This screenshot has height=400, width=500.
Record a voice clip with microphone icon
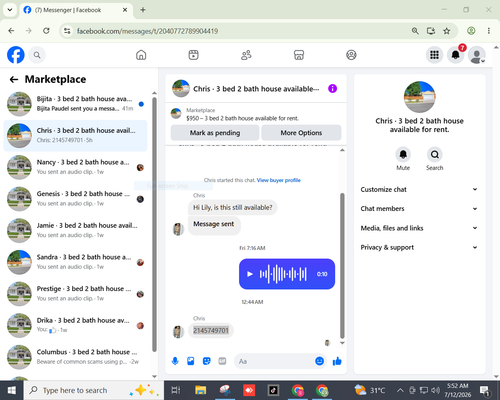175,361
